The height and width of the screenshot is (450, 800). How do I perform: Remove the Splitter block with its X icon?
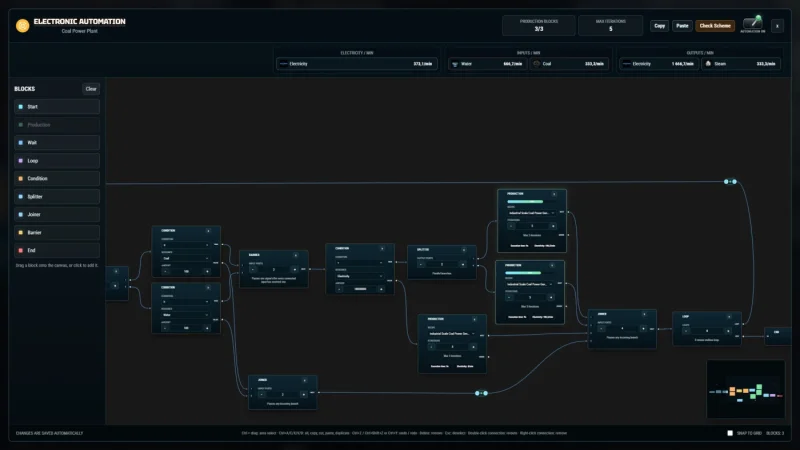pyautogui.click(x=464, y=250)
